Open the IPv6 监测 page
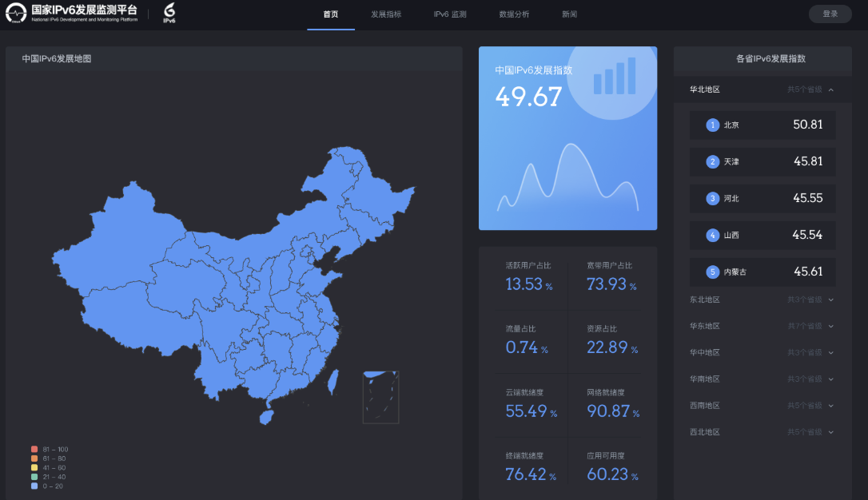The width and height of the screenshot is (868, 500). [x=449, y=14]
